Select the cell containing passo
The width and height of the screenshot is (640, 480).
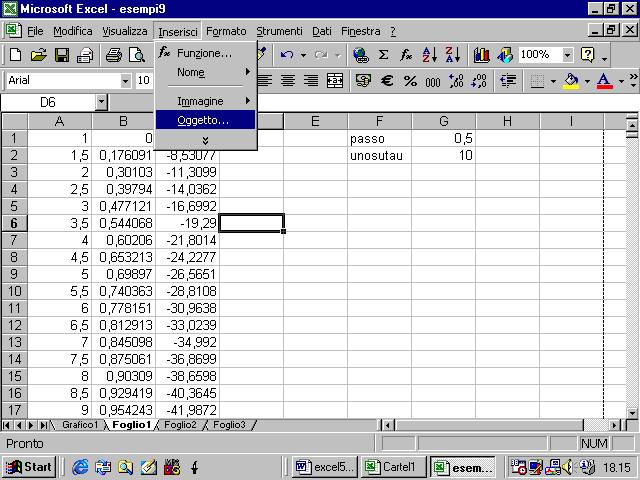pos(380,139)
